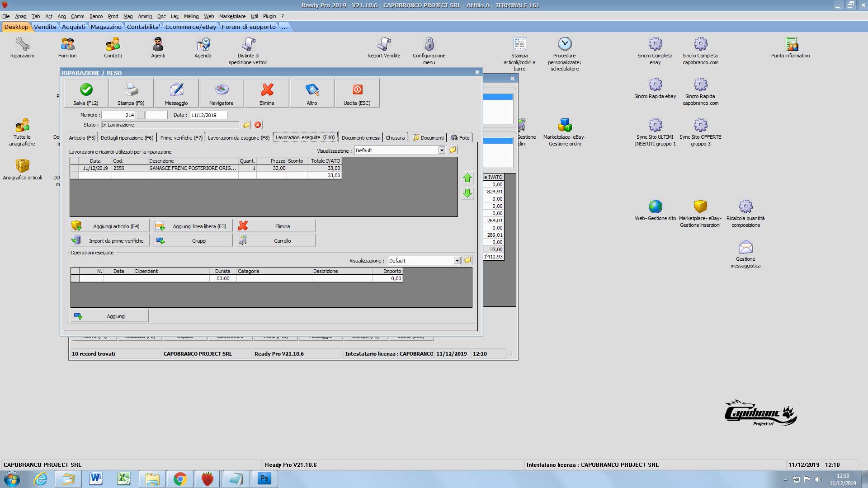Open Tutte le anagrafiche icon
This screenshot has width=868, height=488.
pos(22,132)
